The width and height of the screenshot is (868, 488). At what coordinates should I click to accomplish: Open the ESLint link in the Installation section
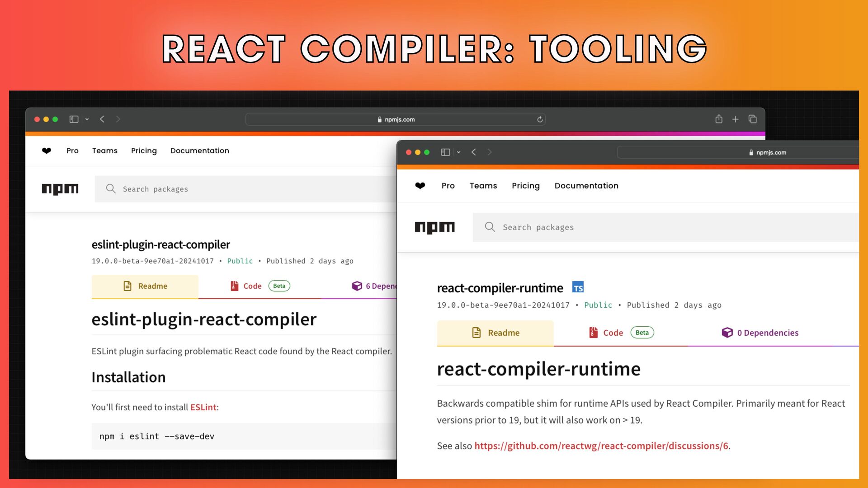click(203, 407)
